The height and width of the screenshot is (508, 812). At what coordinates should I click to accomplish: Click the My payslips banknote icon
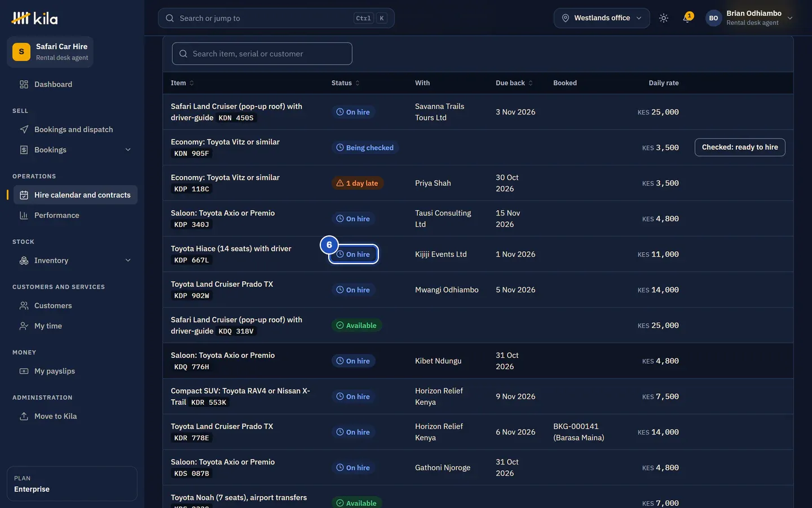coord(24,371)
